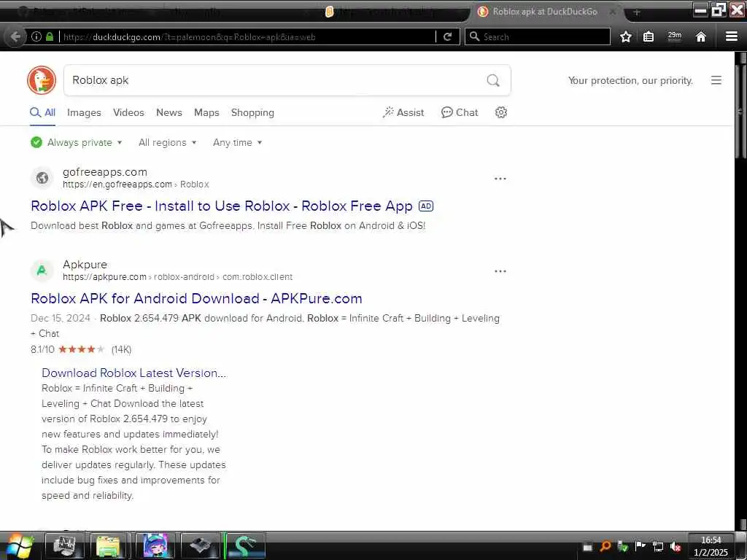Open Roblox APK for Android Download - APKPure.com link
Image resolution: width=747 pixels, height=560 pixels.
196,298
